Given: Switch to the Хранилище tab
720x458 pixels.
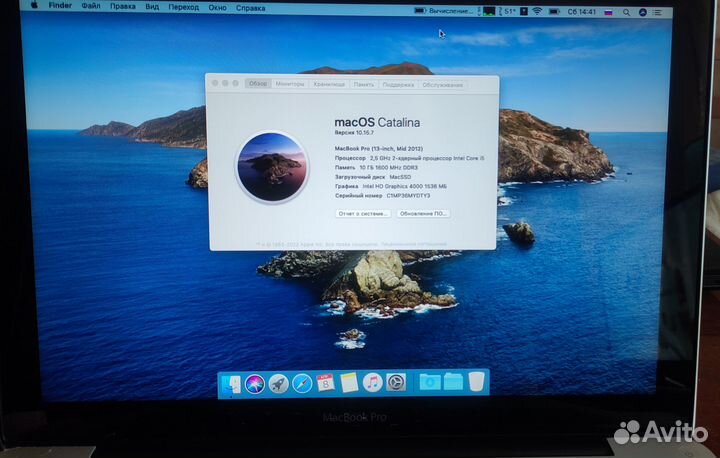Looking at the screenshot, I should point(329,85).
